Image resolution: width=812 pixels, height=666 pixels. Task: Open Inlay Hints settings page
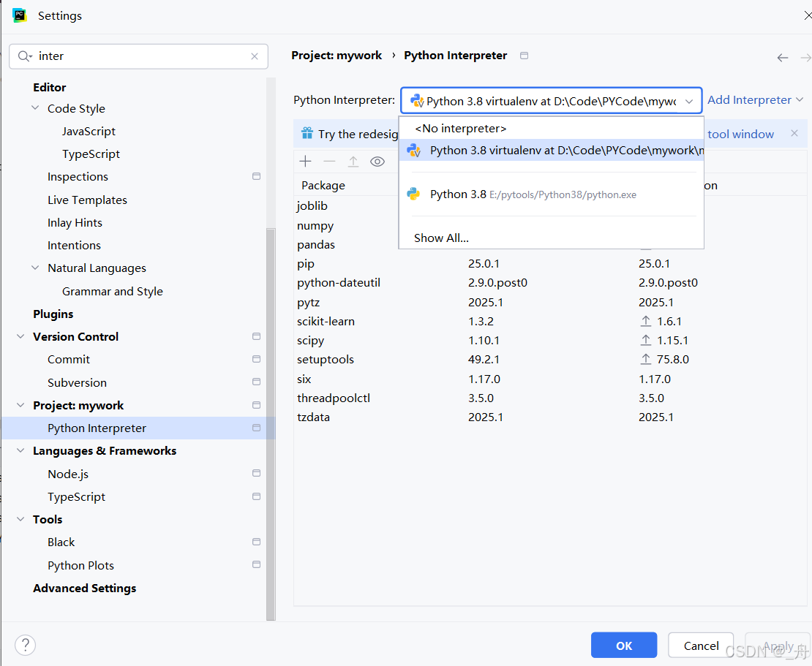pyautogui.click(x=75, y=222)
